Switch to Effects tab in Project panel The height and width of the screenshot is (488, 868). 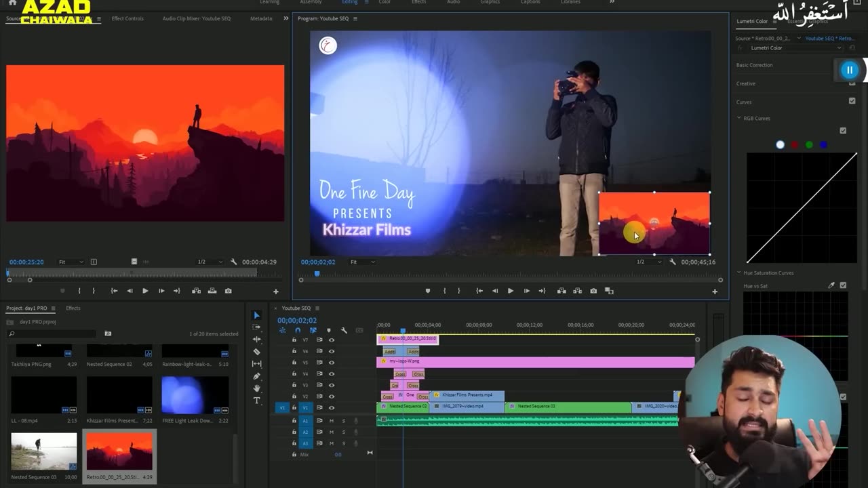coord(73,308)
